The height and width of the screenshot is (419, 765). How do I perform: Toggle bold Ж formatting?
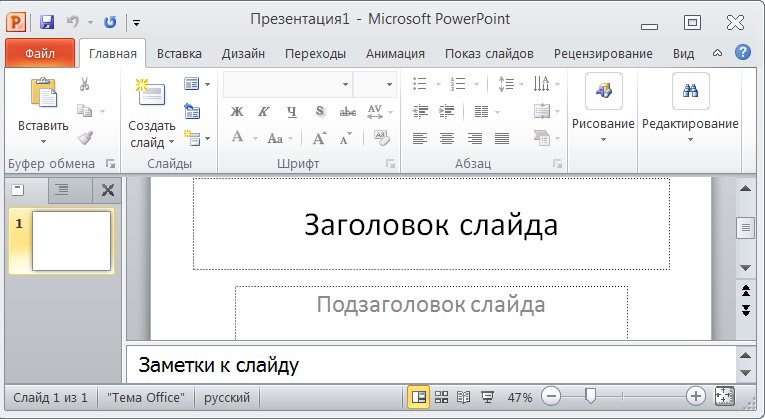click(x=237, y=112)
